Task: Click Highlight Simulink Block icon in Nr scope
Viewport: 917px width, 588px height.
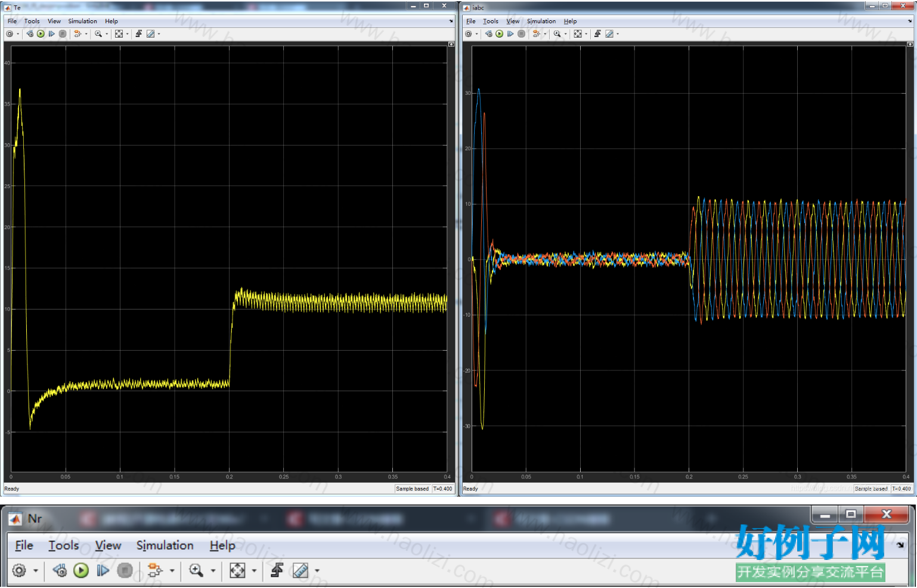Action: pos(155,571)
